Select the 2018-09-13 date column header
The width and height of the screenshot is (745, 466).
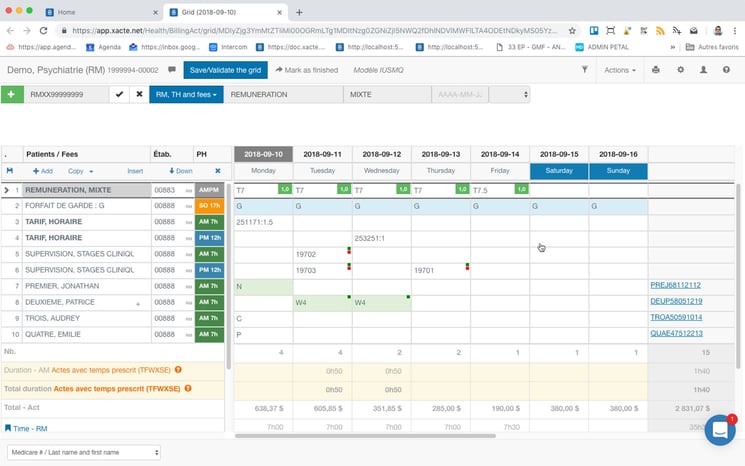(x=440, y=154)
